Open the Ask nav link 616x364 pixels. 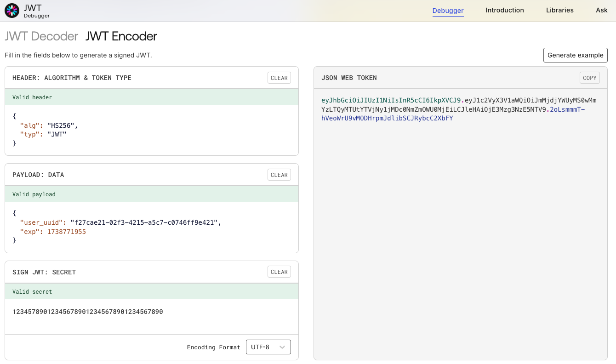[x=601, y=10]
